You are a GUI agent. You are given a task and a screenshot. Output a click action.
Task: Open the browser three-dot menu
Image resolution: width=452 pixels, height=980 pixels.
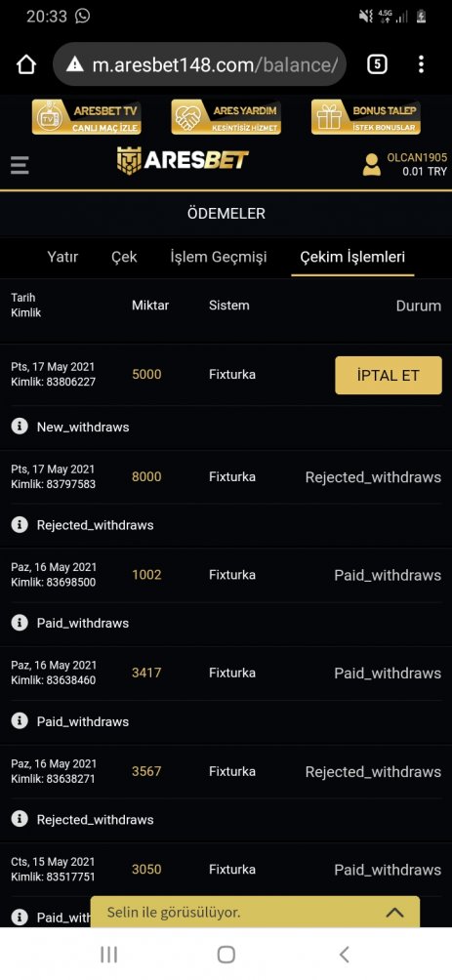tap(421, 63)
